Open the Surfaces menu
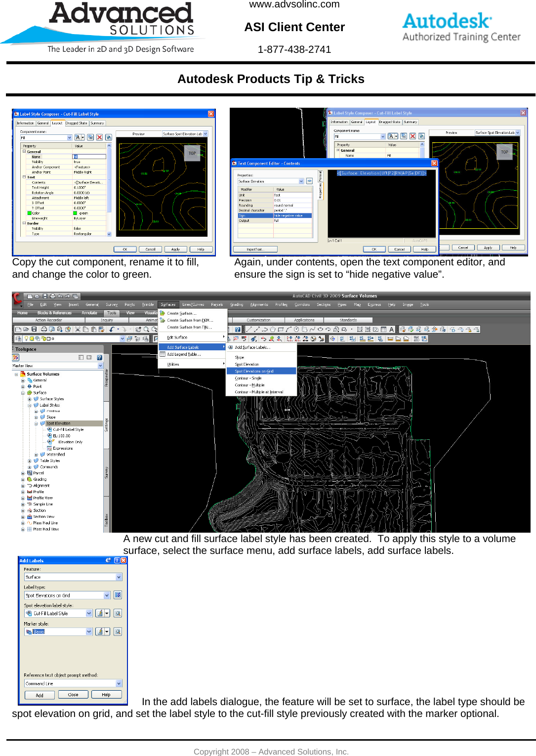This screenshot has height=756, width=536. tap(168, 304)
